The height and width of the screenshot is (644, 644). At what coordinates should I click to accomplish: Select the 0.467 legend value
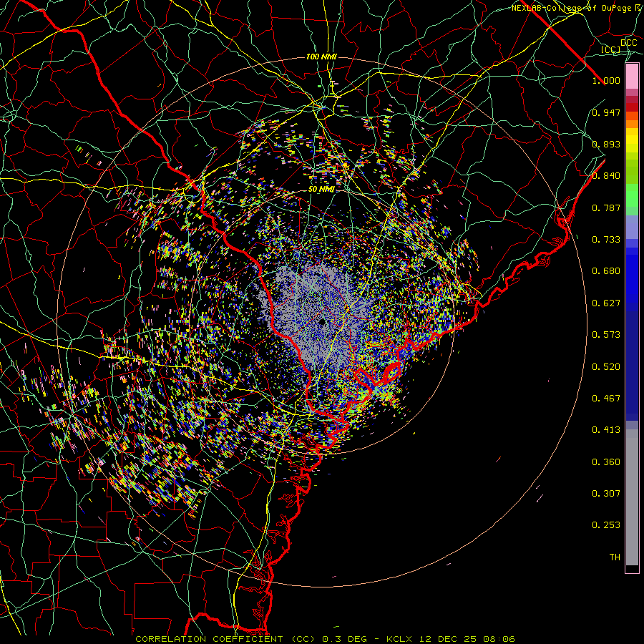pyautogui.click(x=606, y=399)
